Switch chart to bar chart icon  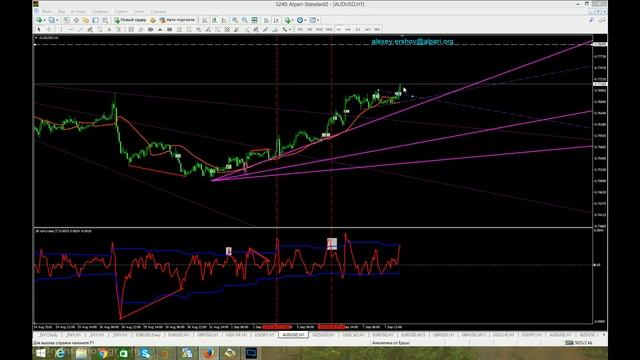(x=204, y=20)
